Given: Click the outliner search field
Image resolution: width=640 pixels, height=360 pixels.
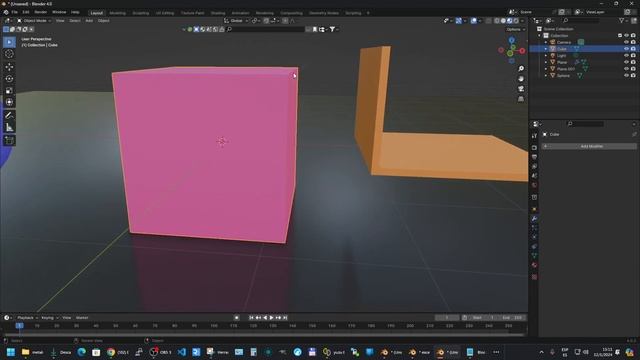Looking at the screenshot, I should [x=581, y=20].
